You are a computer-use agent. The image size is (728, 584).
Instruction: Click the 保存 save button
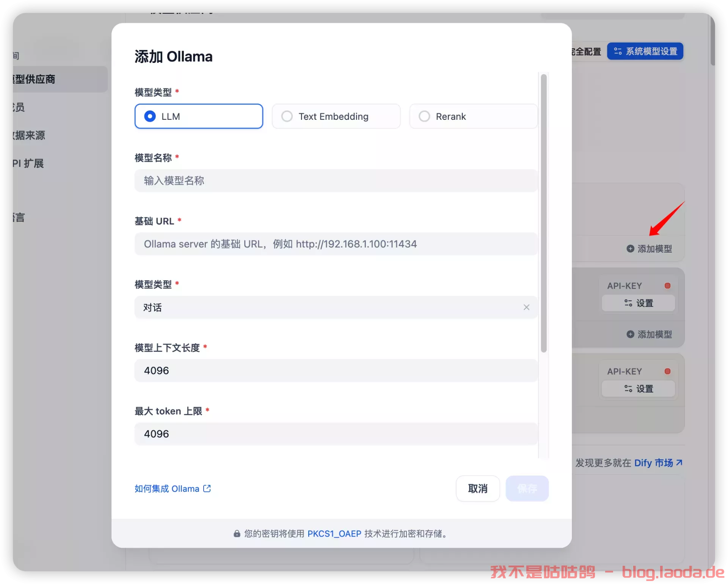[x=527, y=488]
